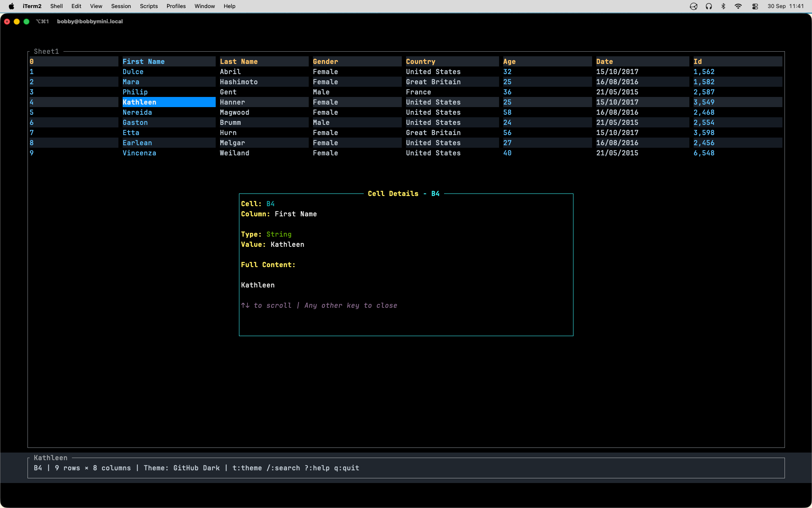This screenshot has width=812, height=508.
Task: Open the Shell menu
Action: [x=56, y=6]
